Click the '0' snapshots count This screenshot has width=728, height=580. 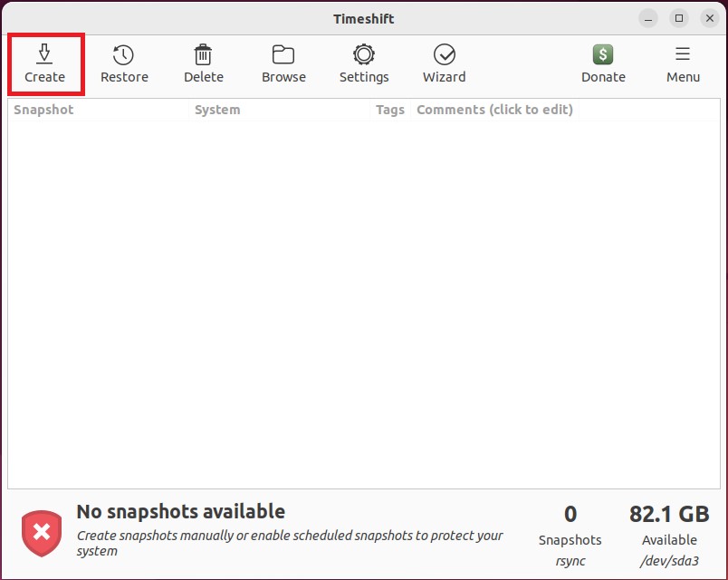(x=570, y=515)
